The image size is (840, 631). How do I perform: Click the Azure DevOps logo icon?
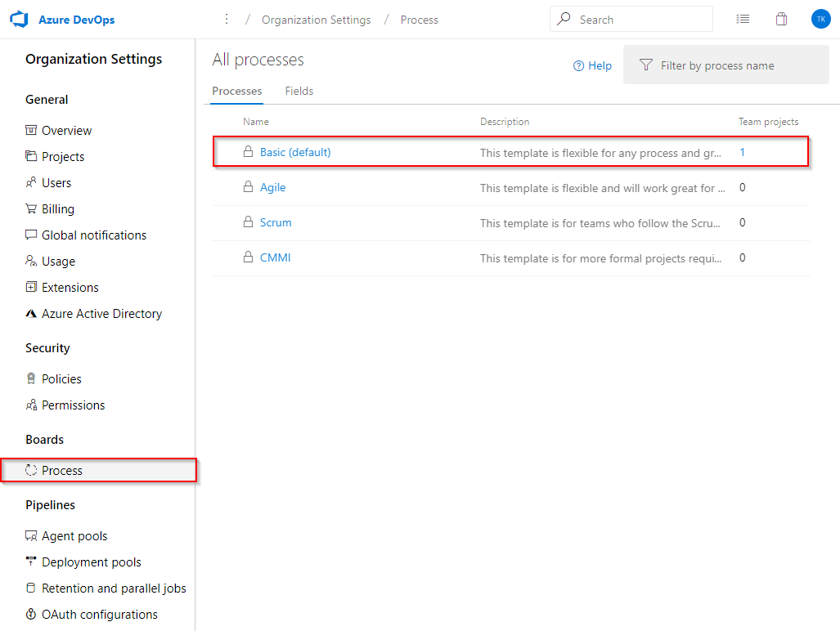pos(19,19)
